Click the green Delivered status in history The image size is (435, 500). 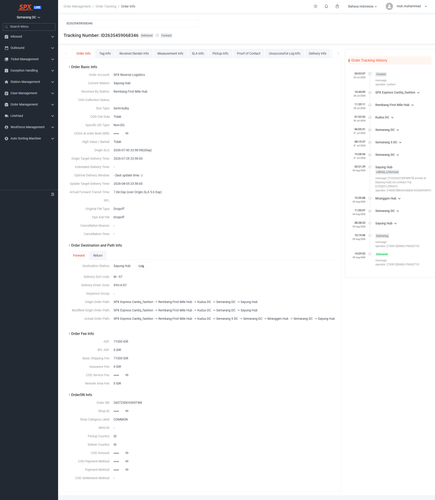(382, 254)
